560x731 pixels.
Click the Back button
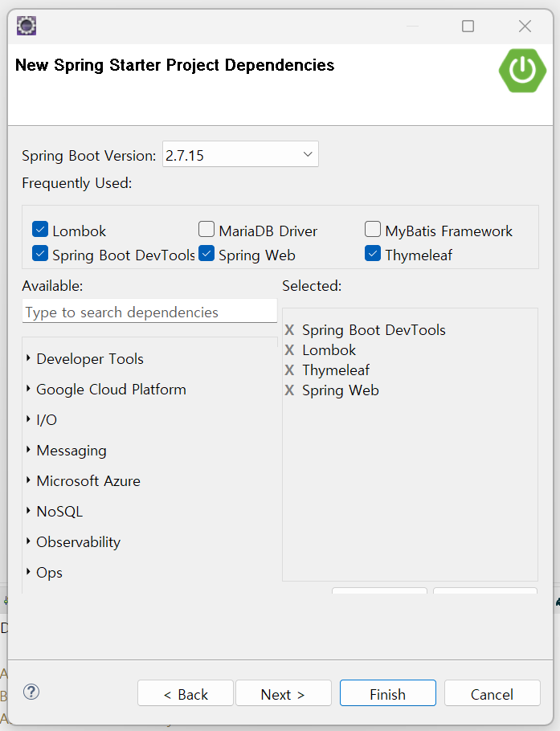click(x=186, y=694)
